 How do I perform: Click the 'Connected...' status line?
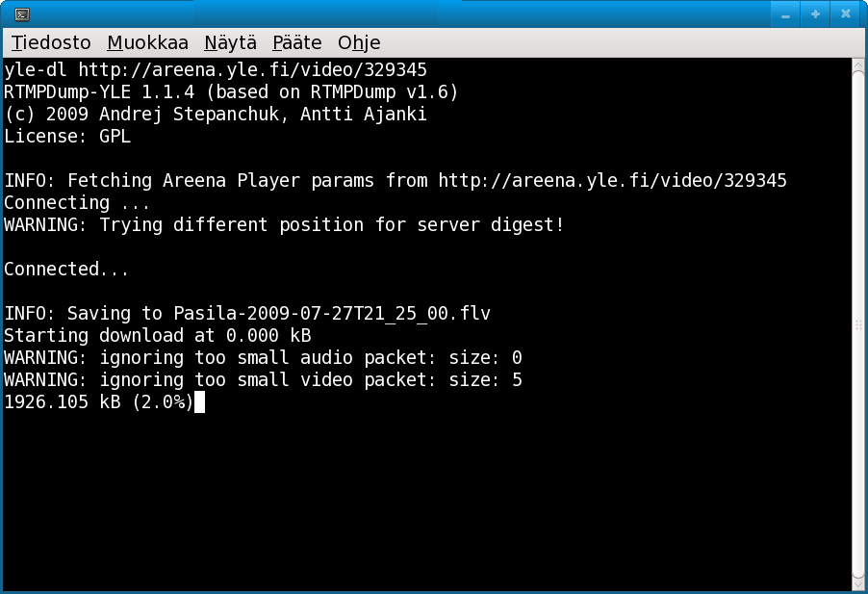(66, 269)
